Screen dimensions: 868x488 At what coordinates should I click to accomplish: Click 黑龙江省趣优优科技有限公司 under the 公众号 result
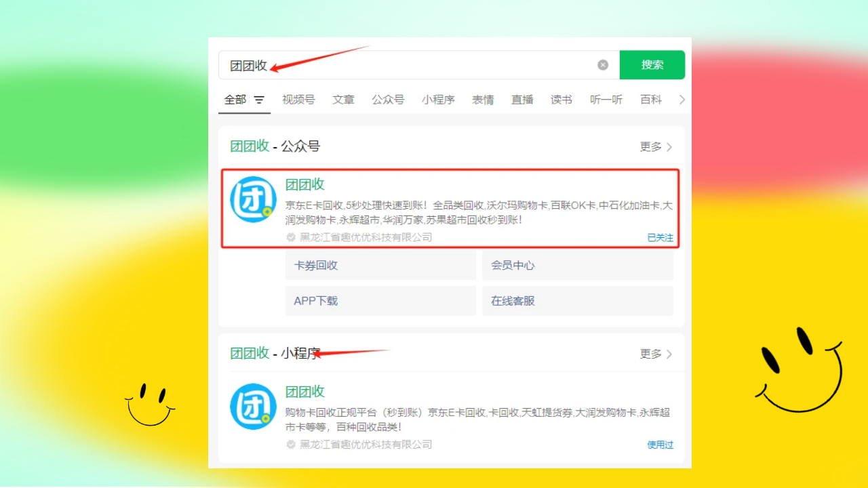click(x=366, y=237)
